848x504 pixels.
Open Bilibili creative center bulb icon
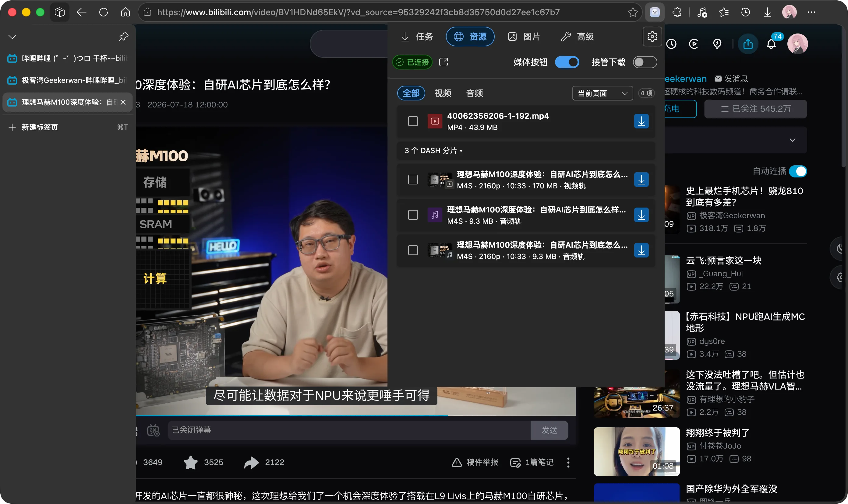click(717, 44)
